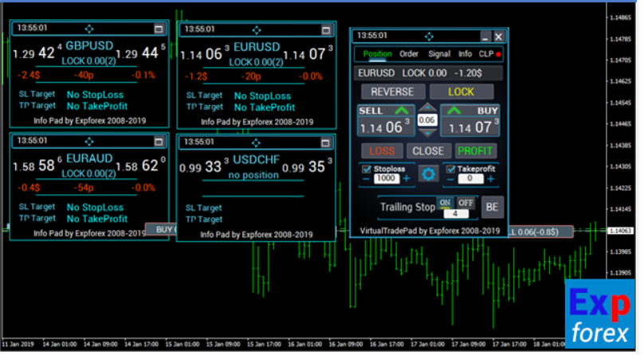Switch to the Signal tab
Screen dimensions: 644x355
pyautogui.click(x=439, y=54)
